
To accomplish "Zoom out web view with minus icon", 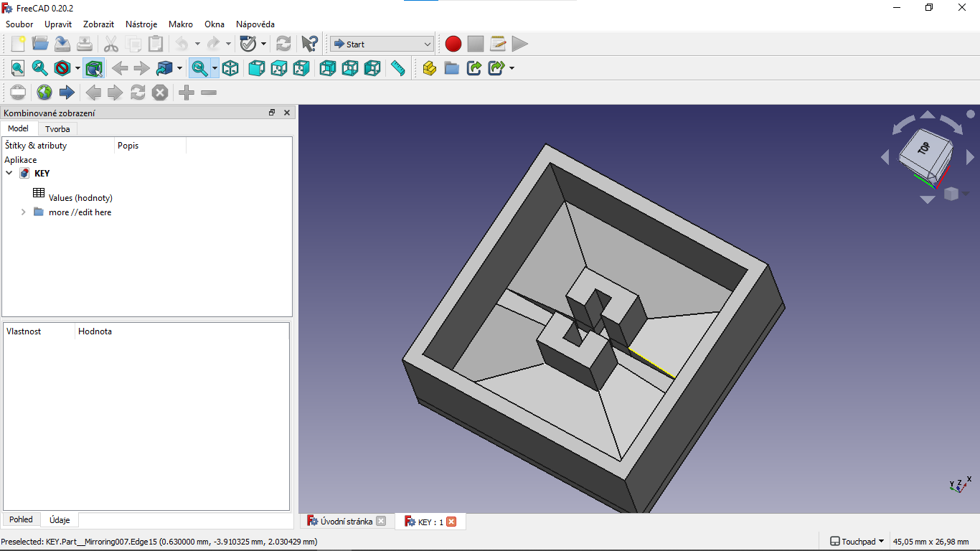I will 209,93.
